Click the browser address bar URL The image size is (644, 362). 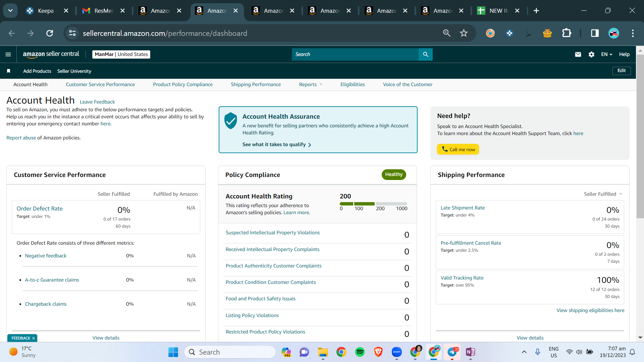(165, 33)
